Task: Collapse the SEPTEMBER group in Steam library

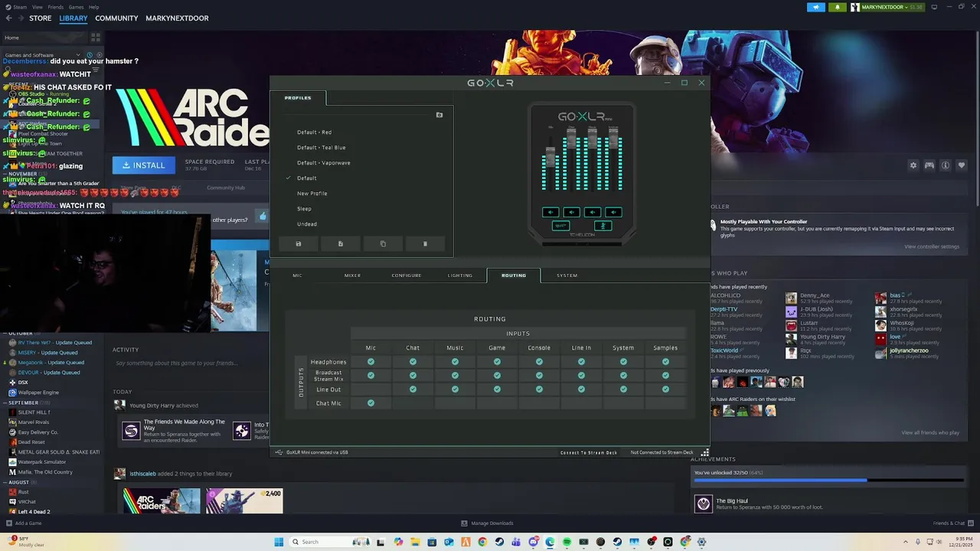Action: point(5,403)
